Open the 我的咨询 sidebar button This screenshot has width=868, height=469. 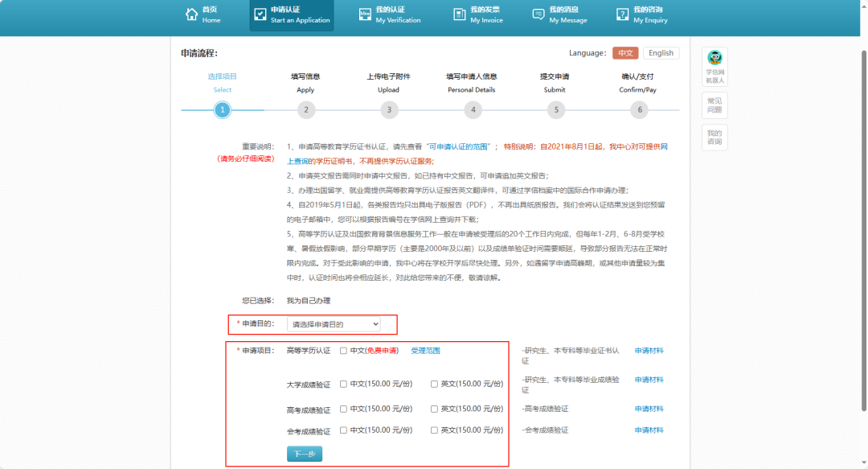[x=714, y=137]
